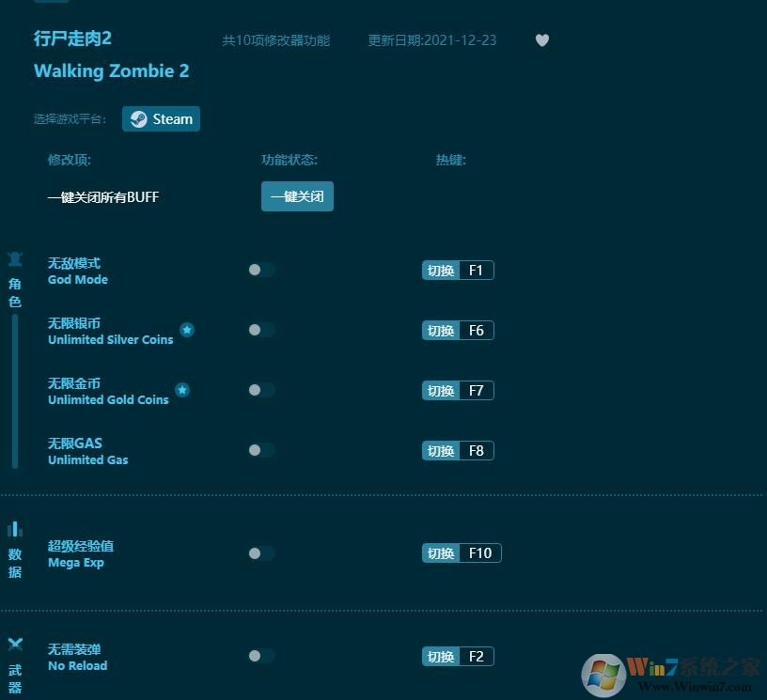This screenshot has width=767, height=700.
Task: Click the 切换 F1 hotkey button for God Mode
Action: coord(457,270)
